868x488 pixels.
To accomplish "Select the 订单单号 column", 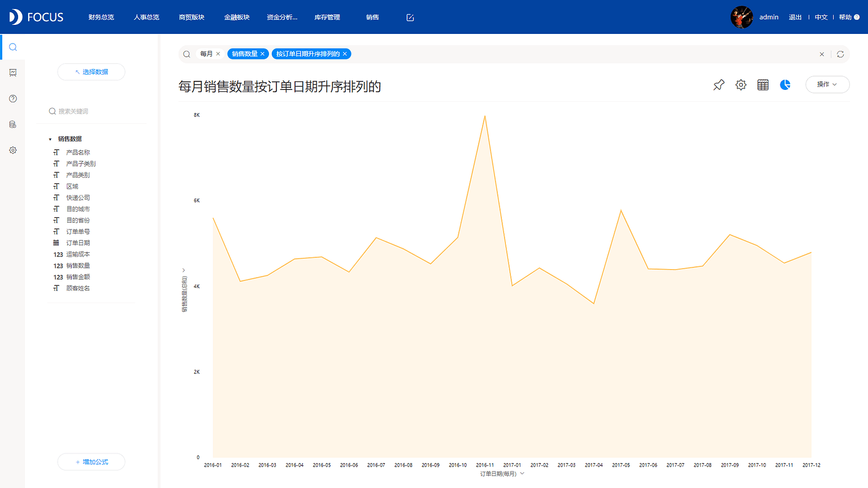I will [x=78, y=232].
